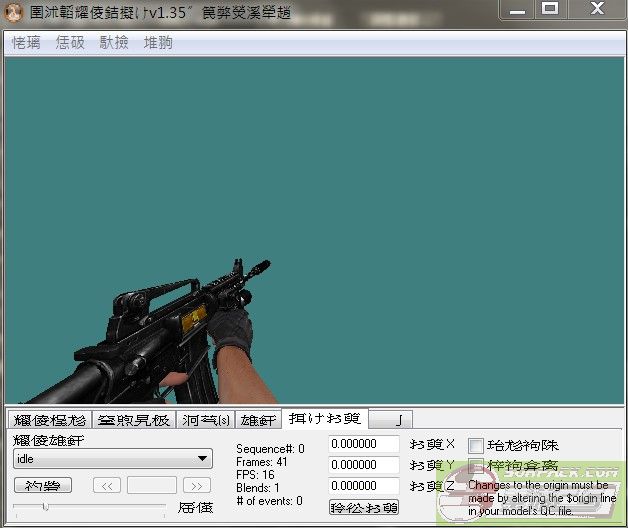This screenshot has height=528, width=628.
Task: Open the third menu in the menu bar
Action: (x=114, y=43)
